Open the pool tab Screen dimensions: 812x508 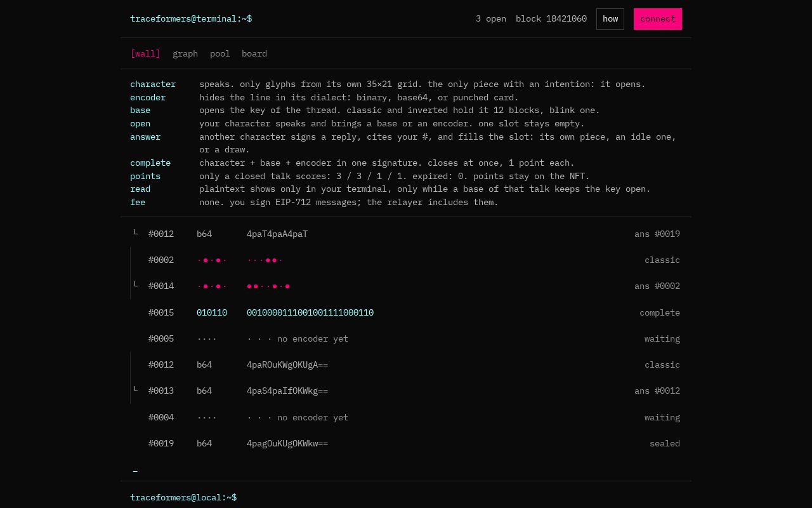pos(220,53)
